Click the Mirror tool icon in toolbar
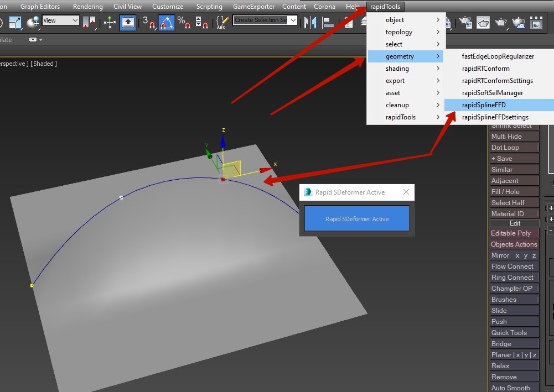This screenshot has height=392, width=554. (310, 23)
